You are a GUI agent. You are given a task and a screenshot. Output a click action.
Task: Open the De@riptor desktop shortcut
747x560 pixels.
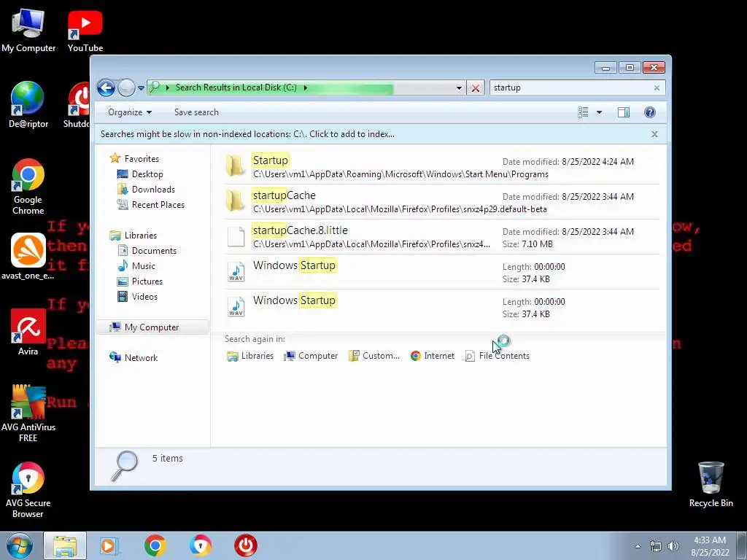coord(28,105)
